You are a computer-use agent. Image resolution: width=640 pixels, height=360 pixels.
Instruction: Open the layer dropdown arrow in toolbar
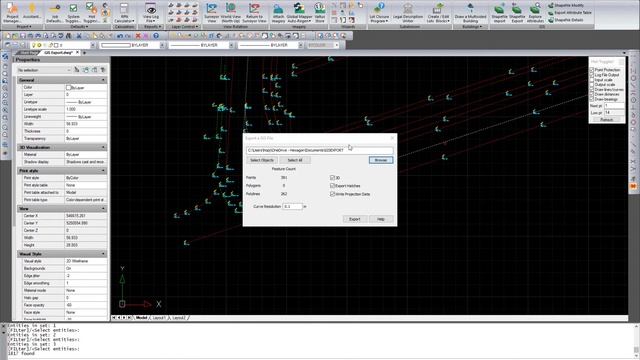(x=92, y=45)
